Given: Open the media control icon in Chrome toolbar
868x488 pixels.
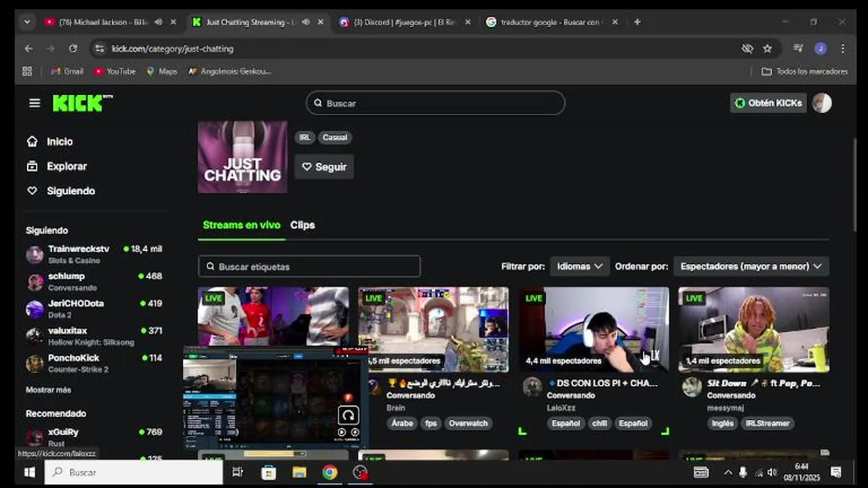Looking at the screenshot, I should tap(798, 49).
